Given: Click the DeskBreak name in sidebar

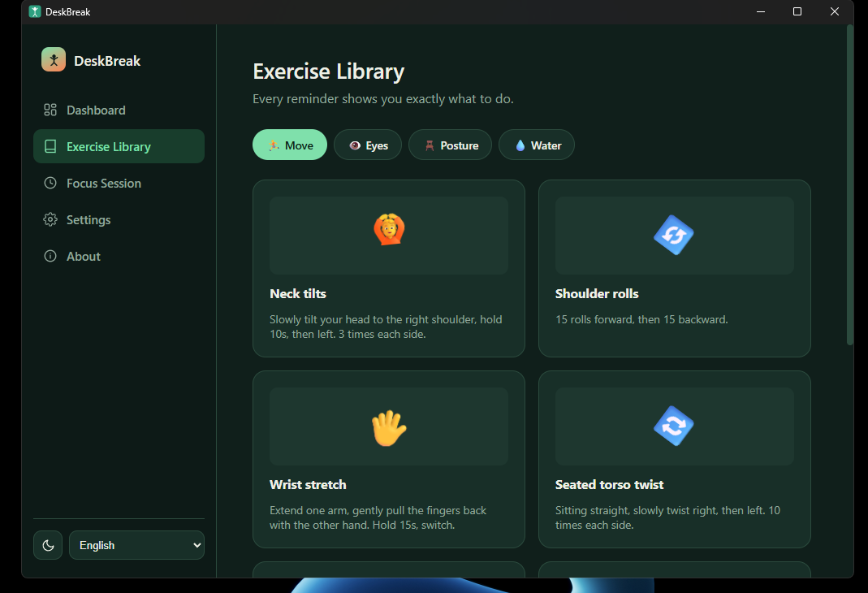Looking at the screenshot, I should 107,61.
